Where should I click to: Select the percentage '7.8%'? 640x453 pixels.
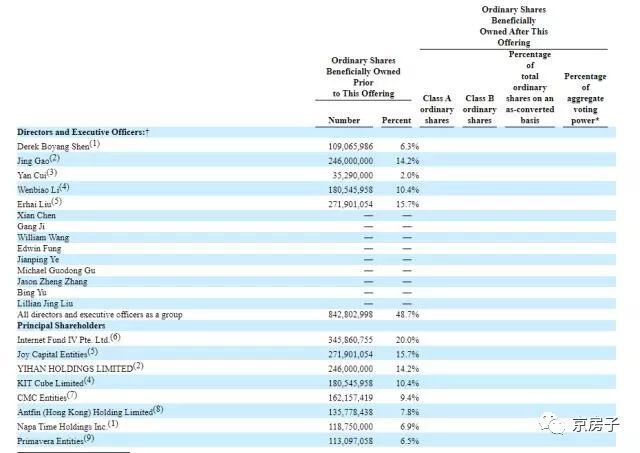[x=409, y=412]
